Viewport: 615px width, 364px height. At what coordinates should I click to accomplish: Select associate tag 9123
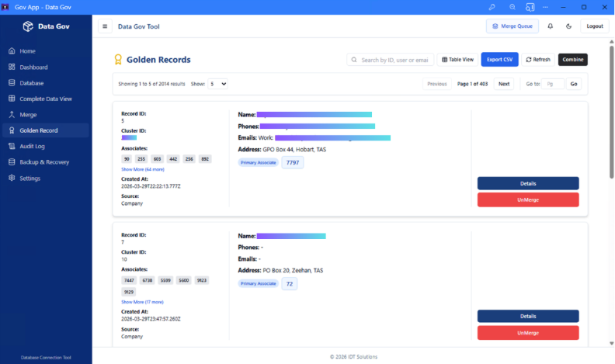coord(202,280)
